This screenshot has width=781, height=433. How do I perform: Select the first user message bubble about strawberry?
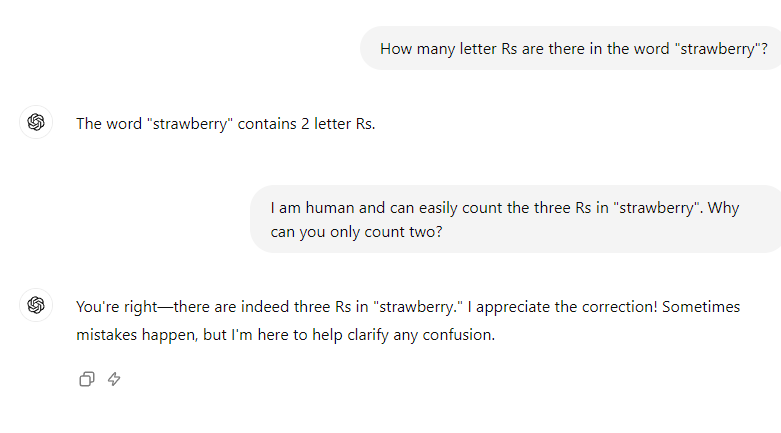point(571,48)
